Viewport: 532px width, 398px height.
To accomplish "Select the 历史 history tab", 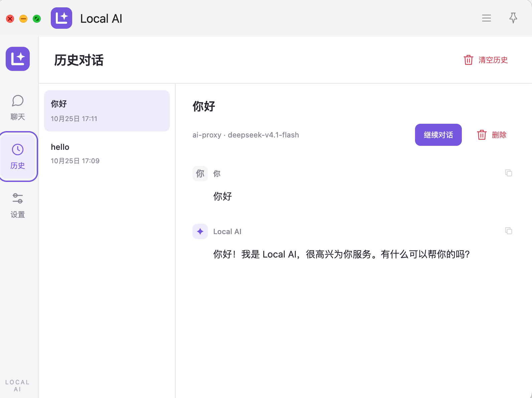I will tap(18, 157).
